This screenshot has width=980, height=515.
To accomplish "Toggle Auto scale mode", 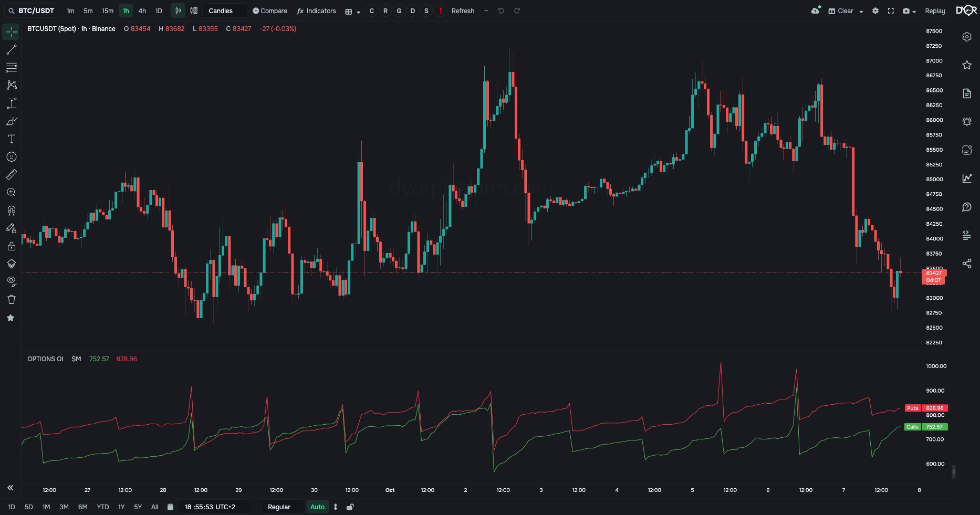I will click(317, 507).
